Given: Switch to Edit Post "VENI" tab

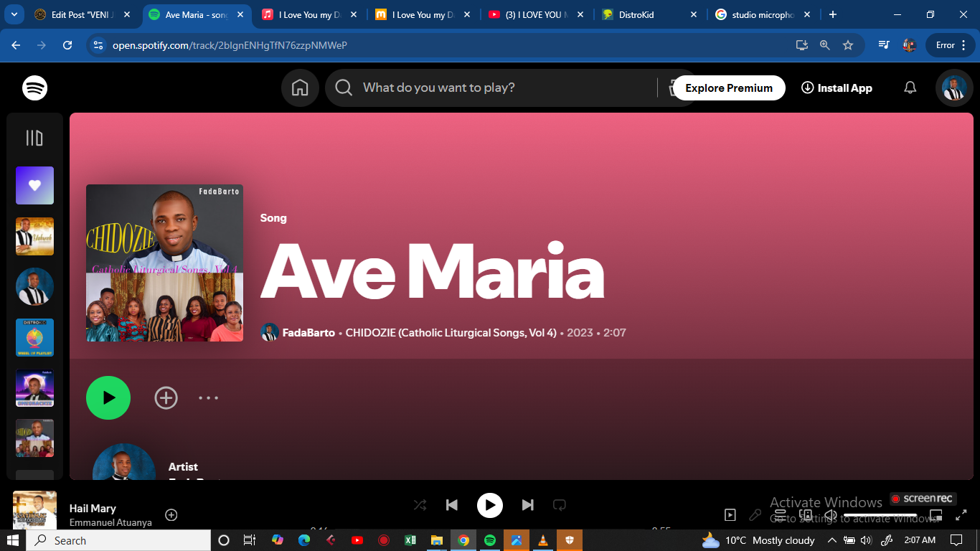Looking at the screenshot, I should (x=83, y=14).
